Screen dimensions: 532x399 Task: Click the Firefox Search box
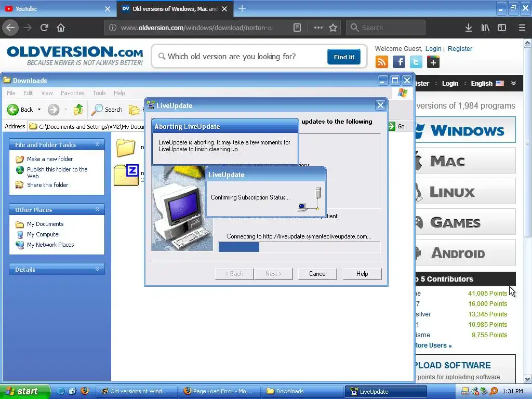[385, 28]
